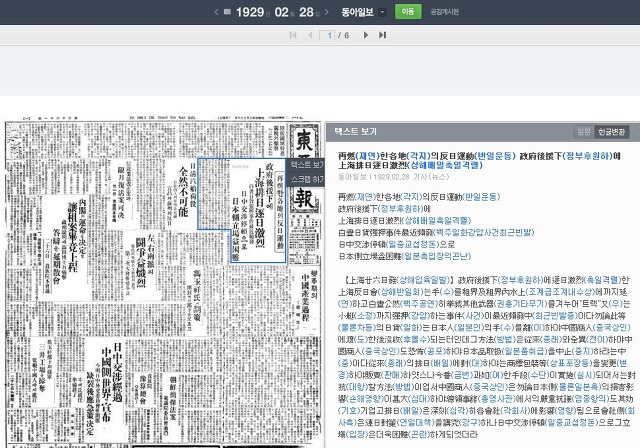640x448 pixels.
Task: Click the line 日本側立場益困難(일본측입장익곤난)
Action: (404, 256)
